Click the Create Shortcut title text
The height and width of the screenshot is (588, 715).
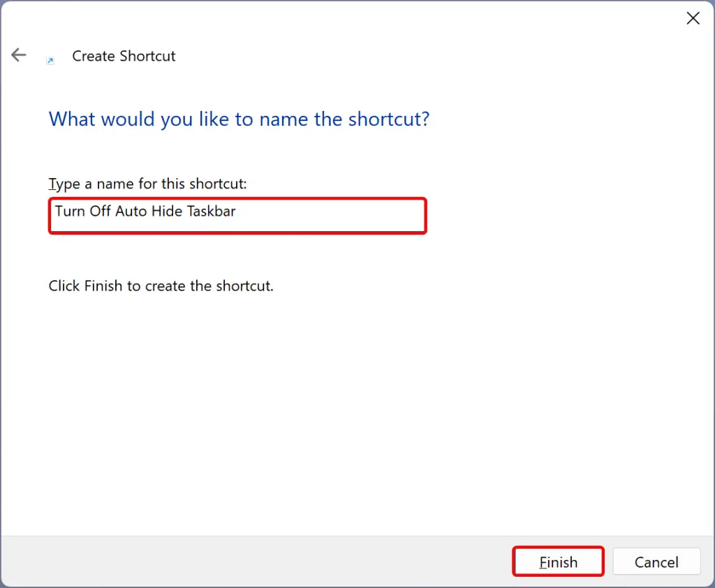pyautogui.click(x=124, y=56)
